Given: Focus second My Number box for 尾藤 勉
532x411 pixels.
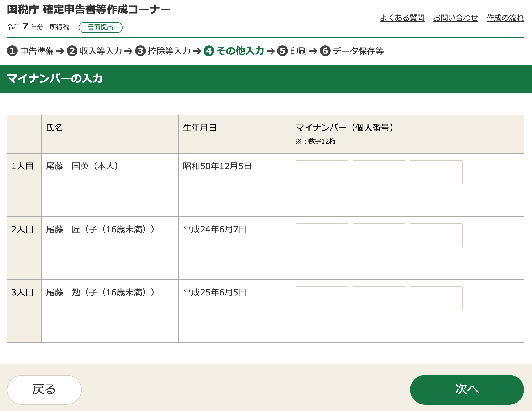Looking at the screenshot, I should [x=379, y=298].
